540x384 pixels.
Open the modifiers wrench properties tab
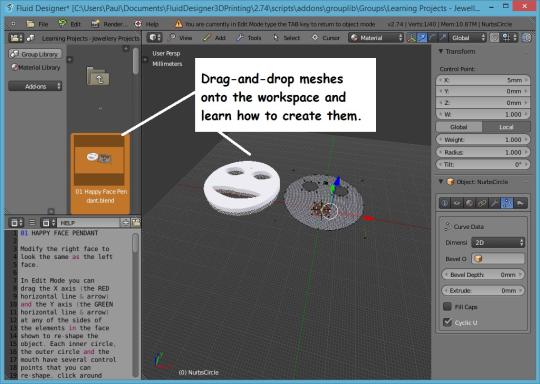494,203
